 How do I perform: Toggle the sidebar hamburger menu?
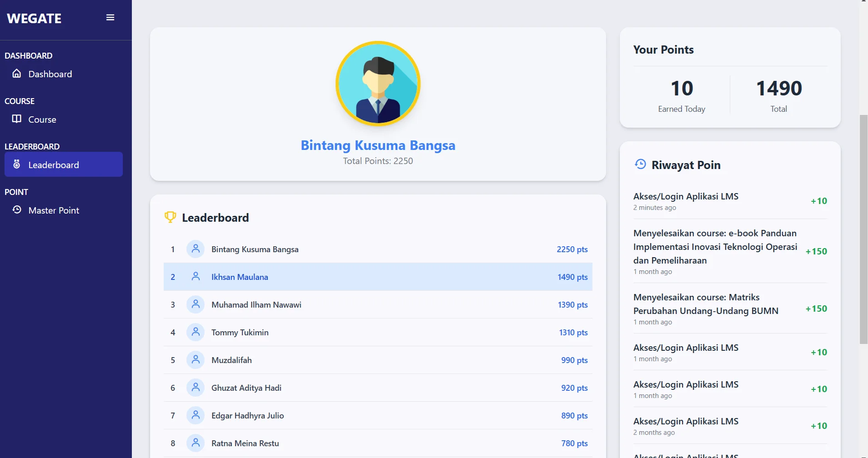[110, 18]
